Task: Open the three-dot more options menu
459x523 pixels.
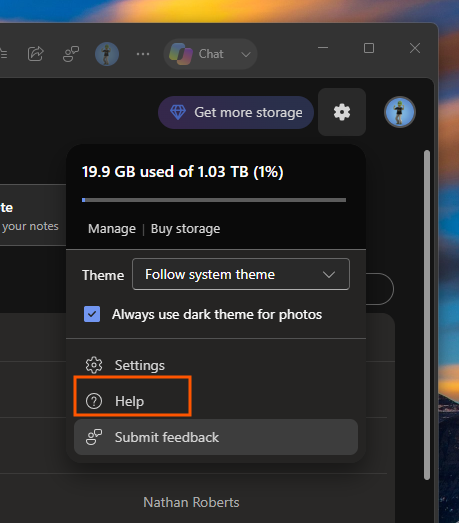Action: (143, 54)
